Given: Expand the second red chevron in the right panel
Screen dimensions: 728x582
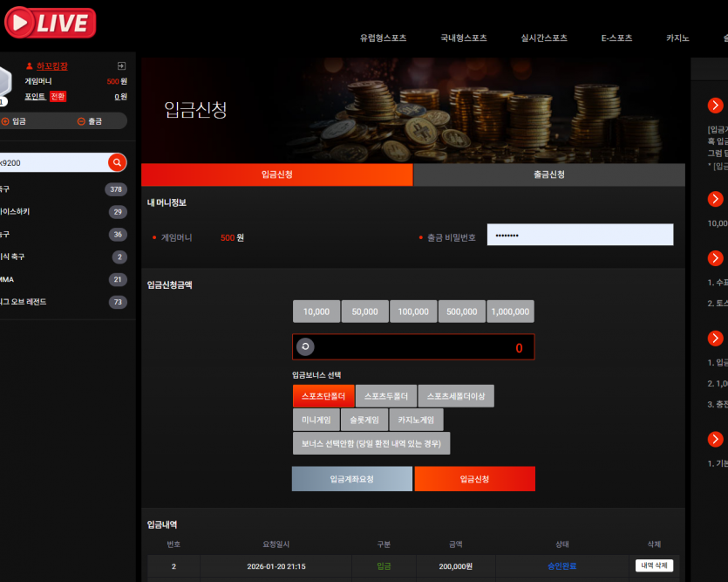Looking at the screenshot, I should (716, 199).
